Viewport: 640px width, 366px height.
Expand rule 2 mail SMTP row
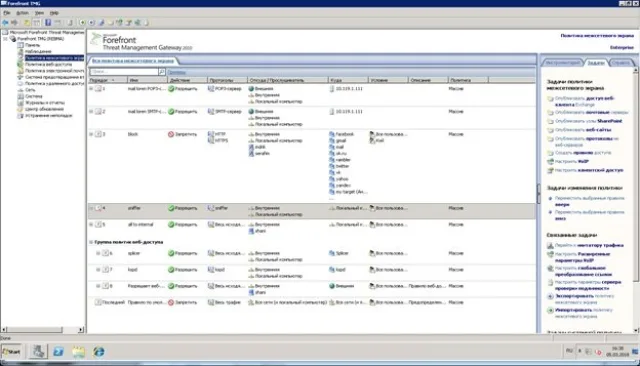tap(91, 111)
